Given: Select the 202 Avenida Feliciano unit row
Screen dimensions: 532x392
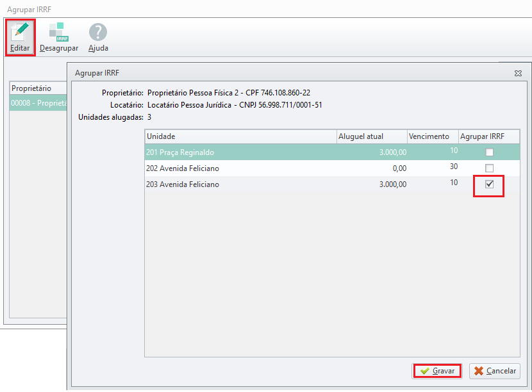Looking at the screenshot, I should point(332,168).
